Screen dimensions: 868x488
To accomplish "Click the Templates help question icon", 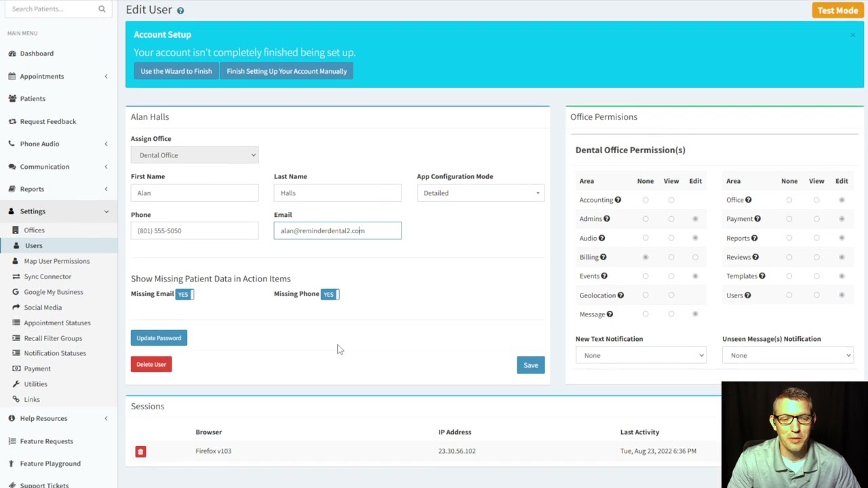I will coord(762,276).
